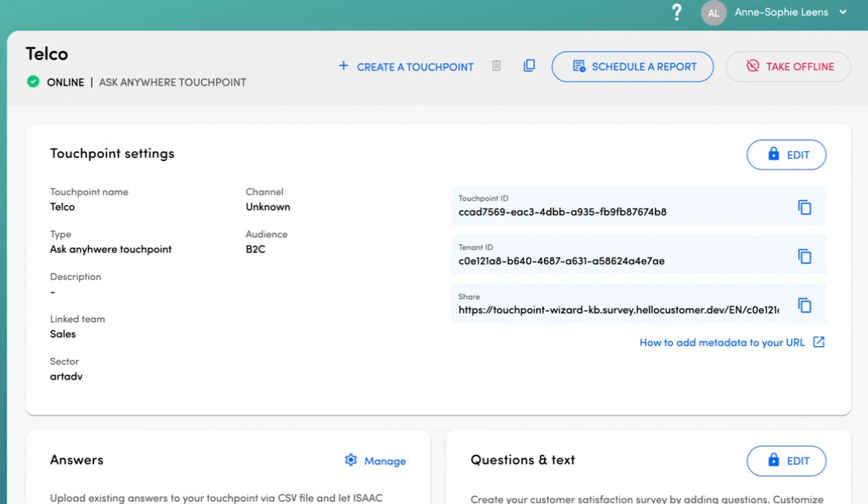The width and height of the screenshot is (868, 504).
Task: Edit the Questions & text section
Action: pyautogui.click(x=786, y=461)
